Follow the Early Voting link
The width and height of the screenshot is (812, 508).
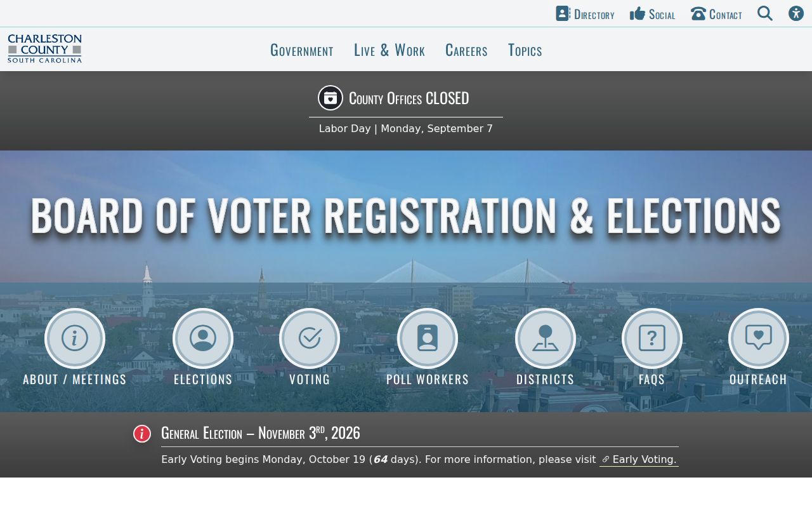(639, 460)
